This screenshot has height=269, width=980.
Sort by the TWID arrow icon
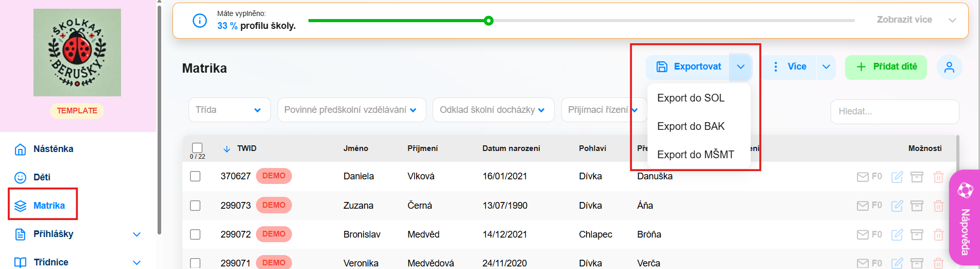[227, 148]
